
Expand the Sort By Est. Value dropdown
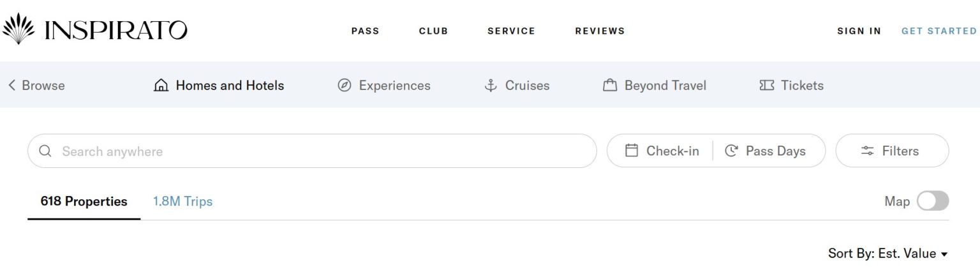tap(887, 254)
